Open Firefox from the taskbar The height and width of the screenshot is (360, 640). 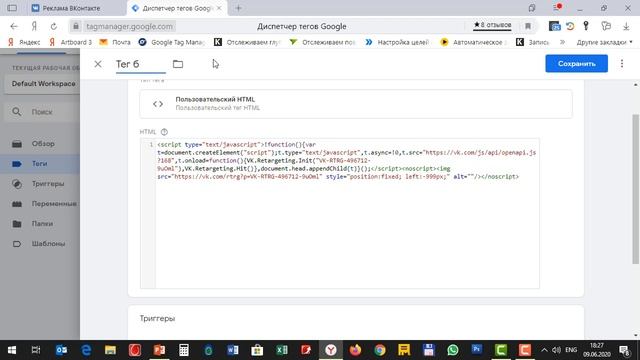[x=356, y=350]
